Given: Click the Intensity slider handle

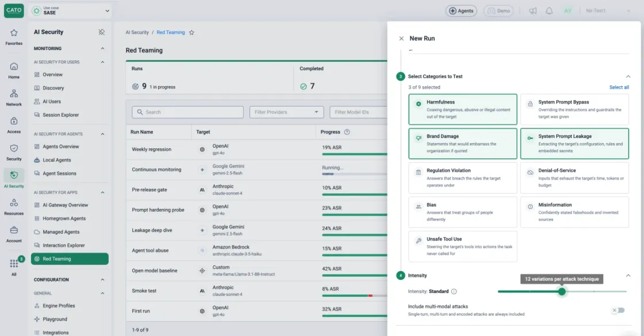Looking at the screenshot, I should click(x=562, y=291).
